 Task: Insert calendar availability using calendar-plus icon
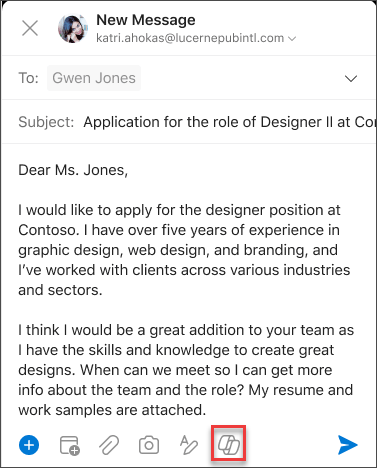pyautogui.click(x=69, y=445)
